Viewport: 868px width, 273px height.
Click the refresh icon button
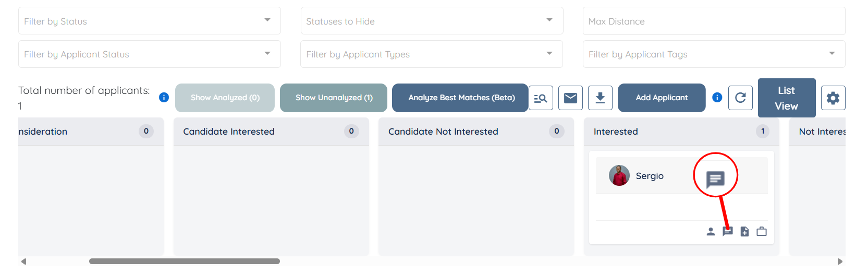coord(740,98)
